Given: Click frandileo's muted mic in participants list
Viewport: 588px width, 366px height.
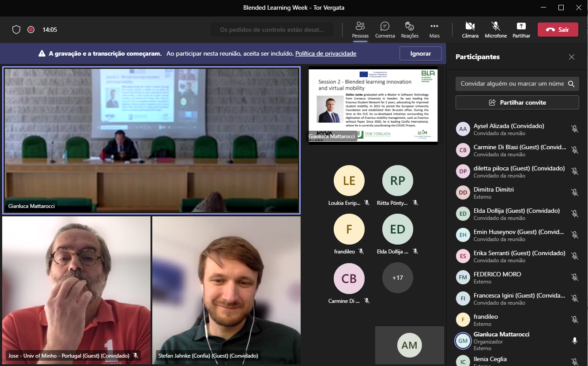Looking at the screenshot, I should [574, 320].
